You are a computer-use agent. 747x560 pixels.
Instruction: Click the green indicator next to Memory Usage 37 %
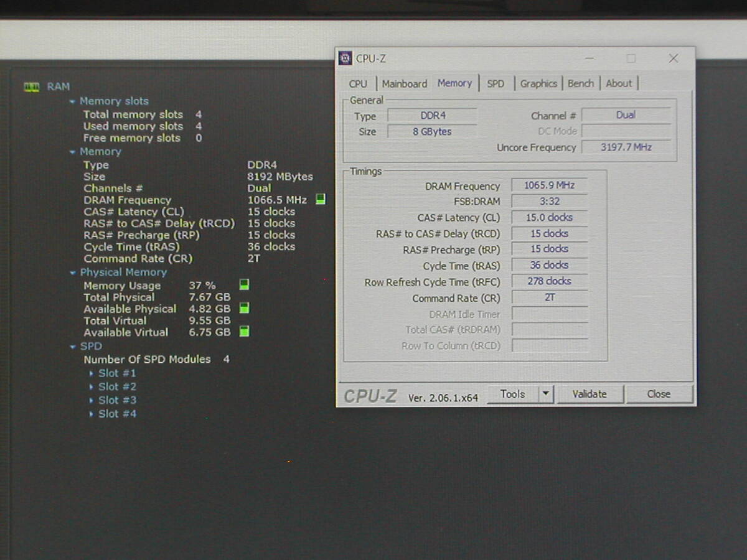pos(245,285)
